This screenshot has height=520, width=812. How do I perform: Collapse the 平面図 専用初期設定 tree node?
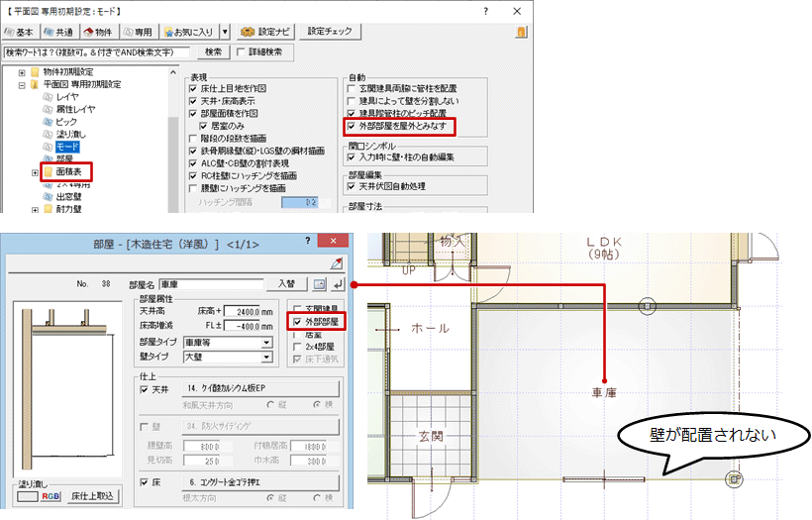[22, 85]
